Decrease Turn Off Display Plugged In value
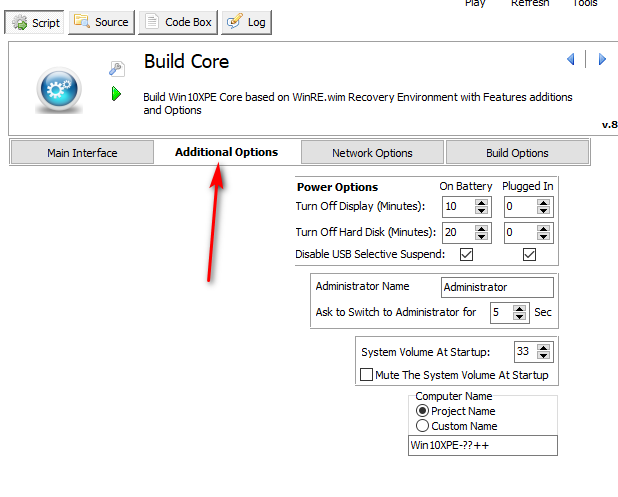Viewport: 618px width, 497px height. (x=543, y=210)
